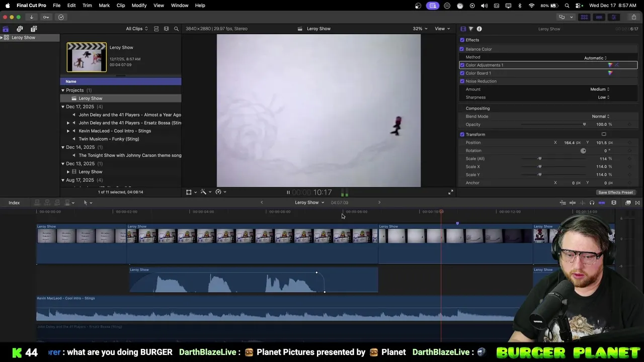Image resolution: width=644 pixels, height=362 pixels.
Task: Open the viewer zoom 32% dropdown
Action: (420, 29)
